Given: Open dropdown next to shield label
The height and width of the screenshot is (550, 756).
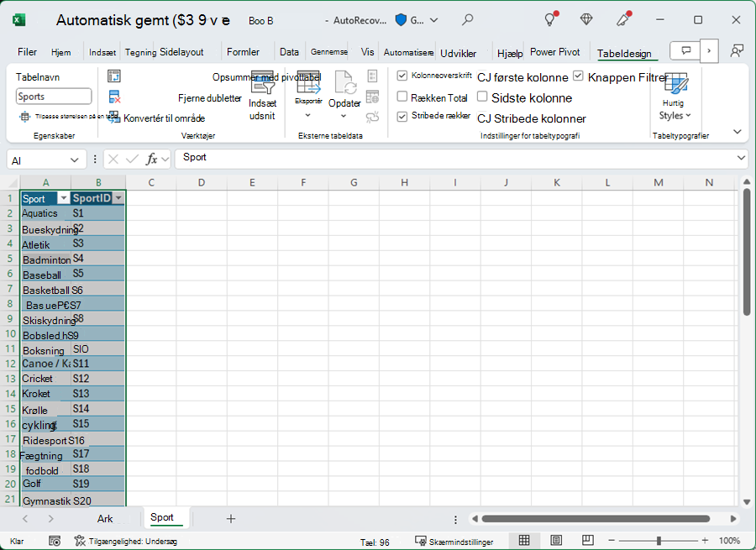Looking at the screenshot, I should pos(434,20).
